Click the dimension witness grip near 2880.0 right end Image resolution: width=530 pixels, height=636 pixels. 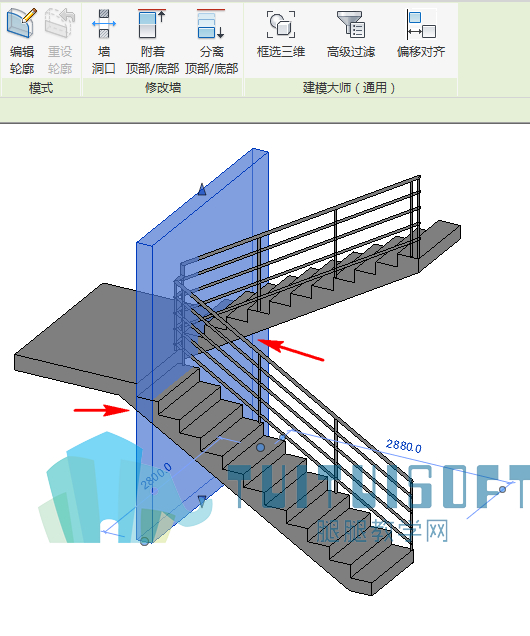click(502, 490)
